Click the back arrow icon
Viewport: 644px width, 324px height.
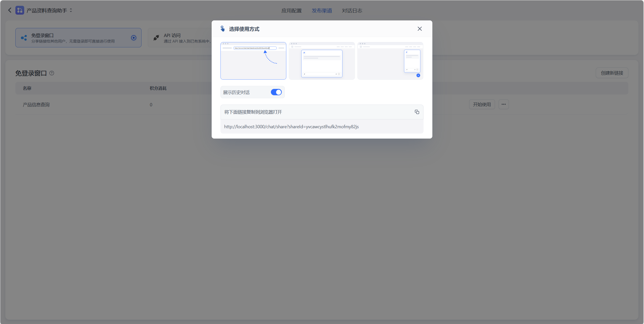point(10,10)
